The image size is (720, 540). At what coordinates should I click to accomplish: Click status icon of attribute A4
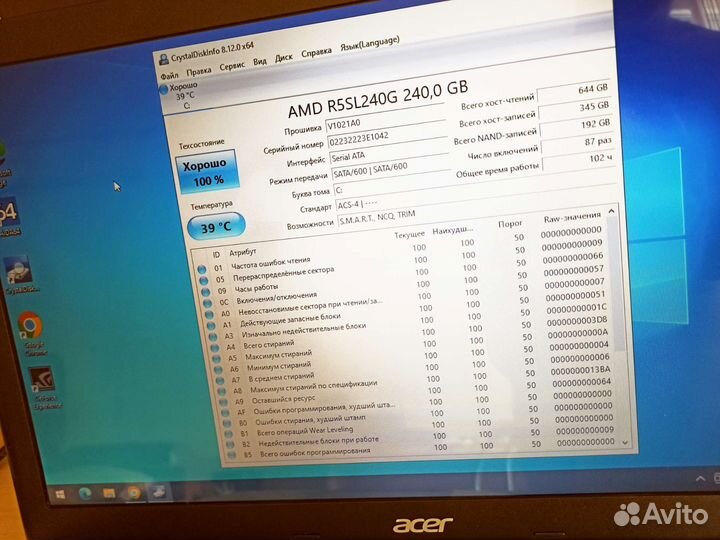(x=215, y=348)
